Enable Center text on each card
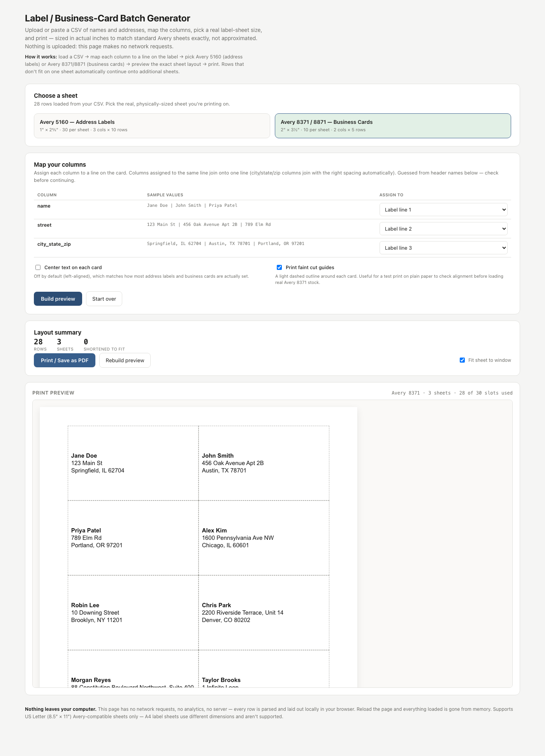545x756 pixels. pos(38,268)
